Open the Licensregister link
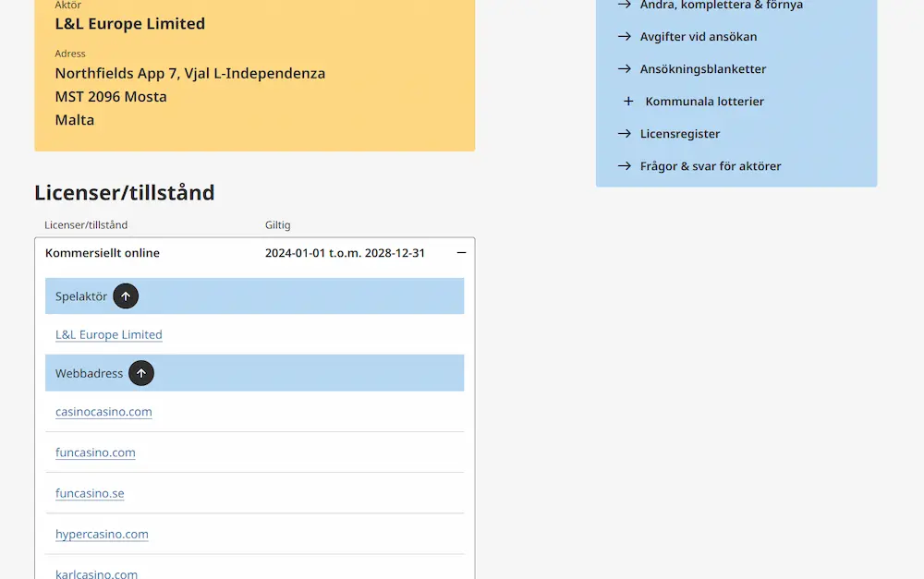Viewport: 924px width, 579px height. point(680,134)
